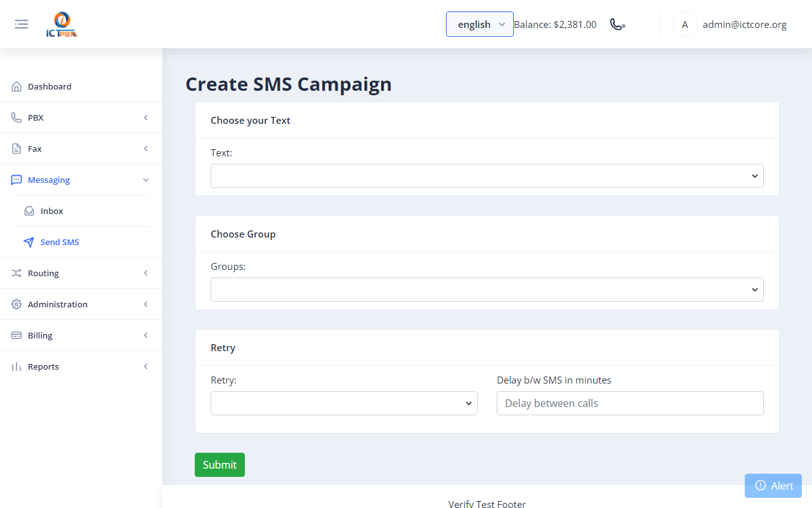This screenshot has height=508, width=812.
Task: Click admin@ictcore.org account link
Action: (x=744, y=25)
